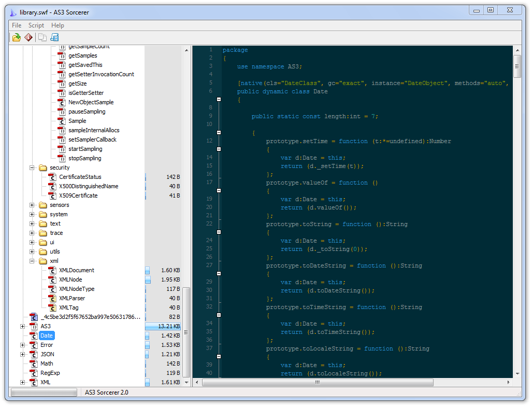Collapse the xml folder

[32, 261]
